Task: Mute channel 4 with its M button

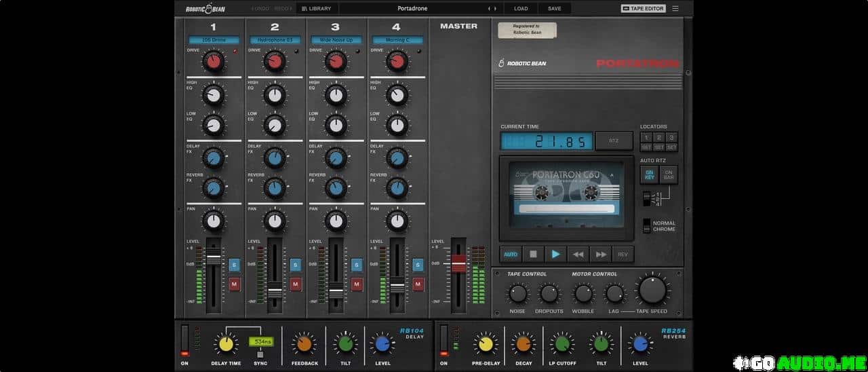Action: [x=418, y=284]
